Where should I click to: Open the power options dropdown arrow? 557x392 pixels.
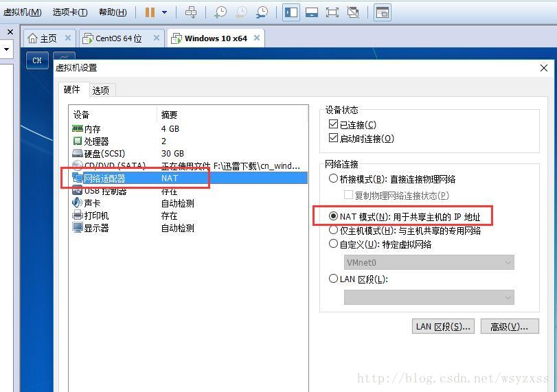click(x=164, y=12)
